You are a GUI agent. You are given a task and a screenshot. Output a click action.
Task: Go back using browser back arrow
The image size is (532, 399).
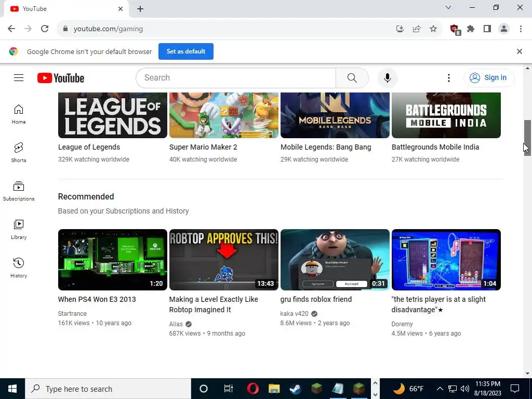coord(11,29)
